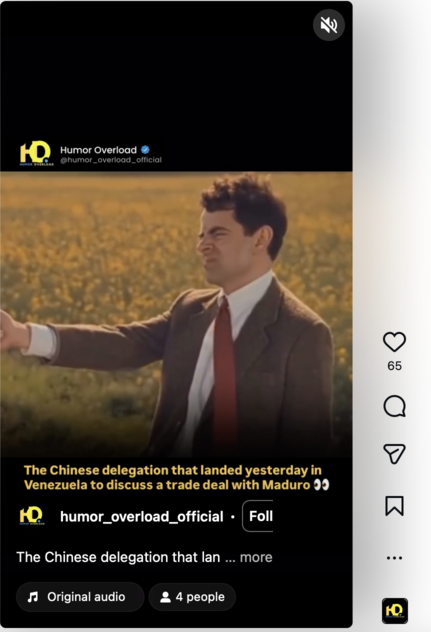Expand the caption with 'more'

tap(256, 557)
